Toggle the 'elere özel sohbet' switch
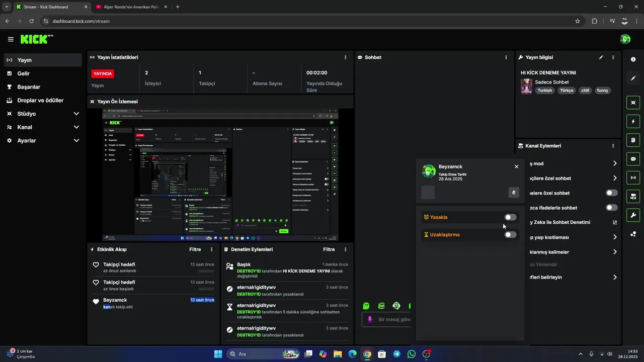 click(612, 193)
